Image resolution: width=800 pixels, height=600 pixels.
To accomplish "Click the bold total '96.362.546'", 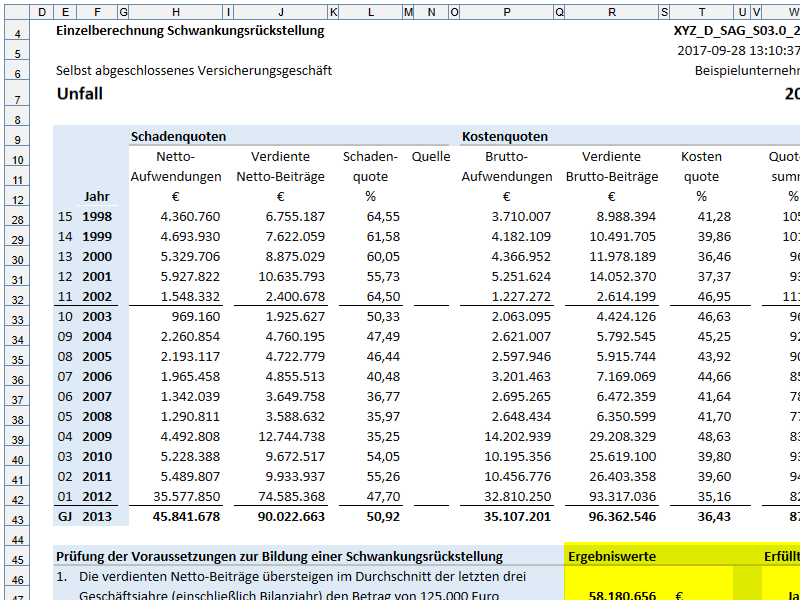I will click(622, 517).
